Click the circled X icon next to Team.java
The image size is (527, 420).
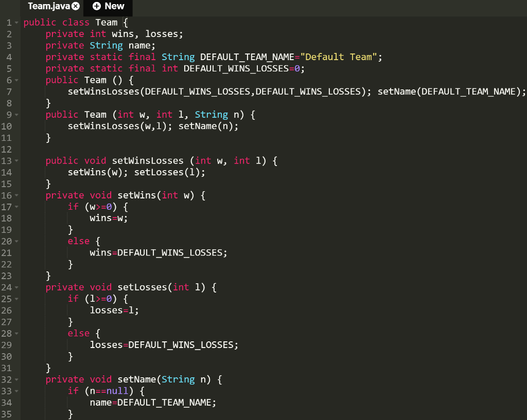coord(76,6)
